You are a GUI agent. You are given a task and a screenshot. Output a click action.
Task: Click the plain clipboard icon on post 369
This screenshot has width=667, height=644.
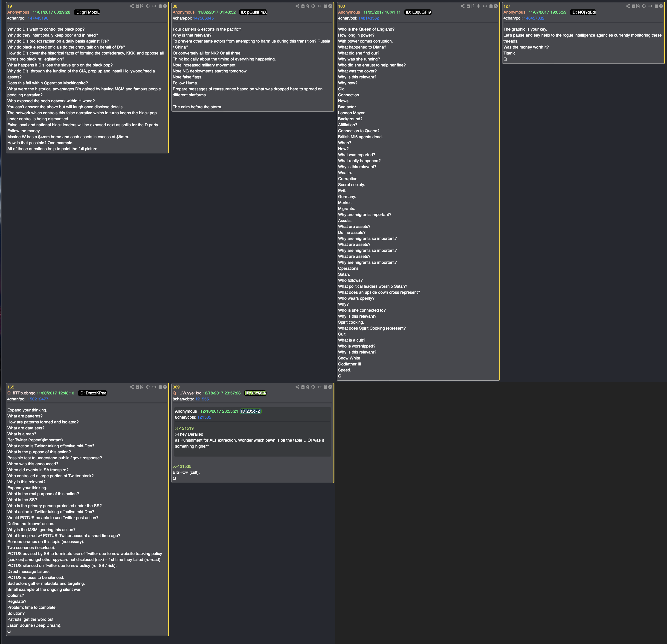326,387
